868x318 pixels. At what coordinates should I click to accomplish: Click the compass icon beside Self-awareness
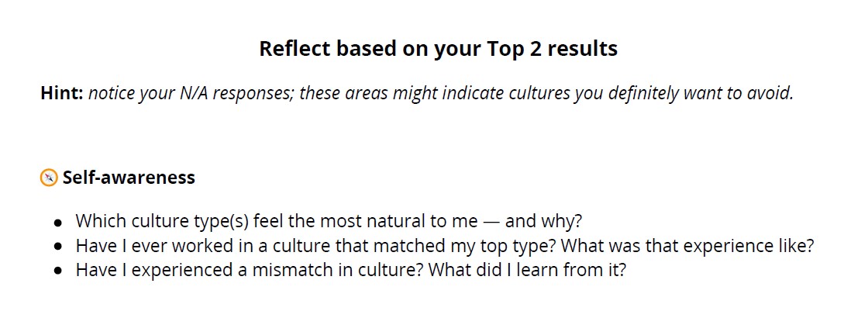point(50,178)
